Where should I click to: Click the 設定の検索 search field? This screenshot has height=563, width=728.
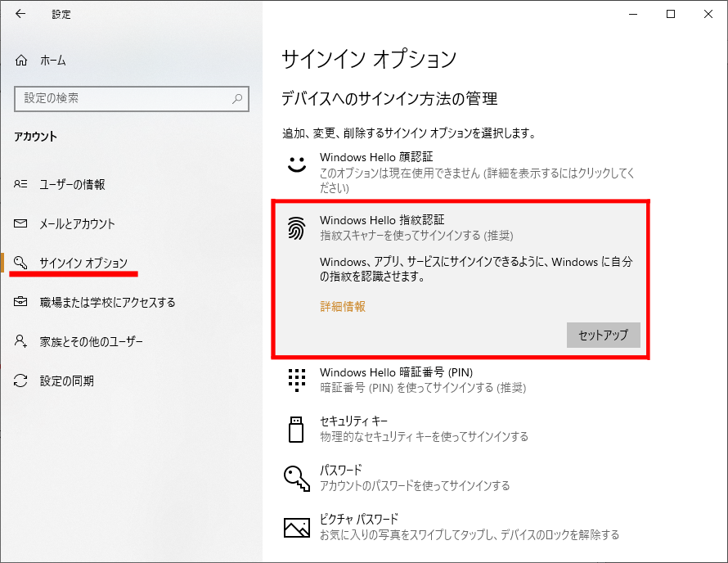[132, 98]
